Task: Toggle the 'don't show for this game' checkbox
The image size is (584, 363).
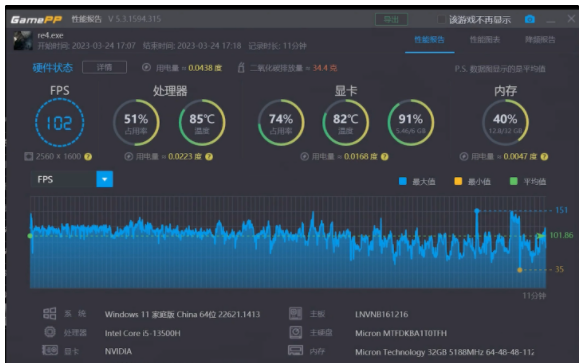Action: tap(441, 19)
